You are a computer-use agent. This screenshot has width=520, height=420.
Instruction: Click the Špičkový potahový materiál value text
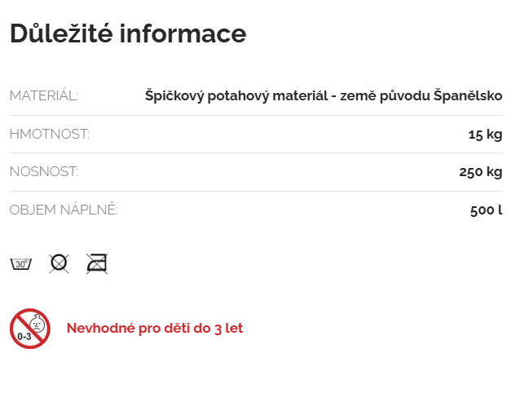pos(324,95)
